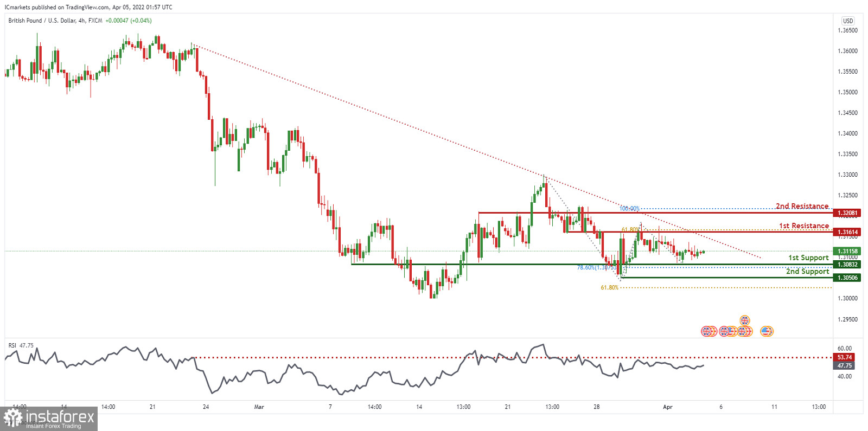Click the 11 date label on the time axis
Image resolution: width=868 pixels, height=431 pixels.
click(x=774, y=407)
